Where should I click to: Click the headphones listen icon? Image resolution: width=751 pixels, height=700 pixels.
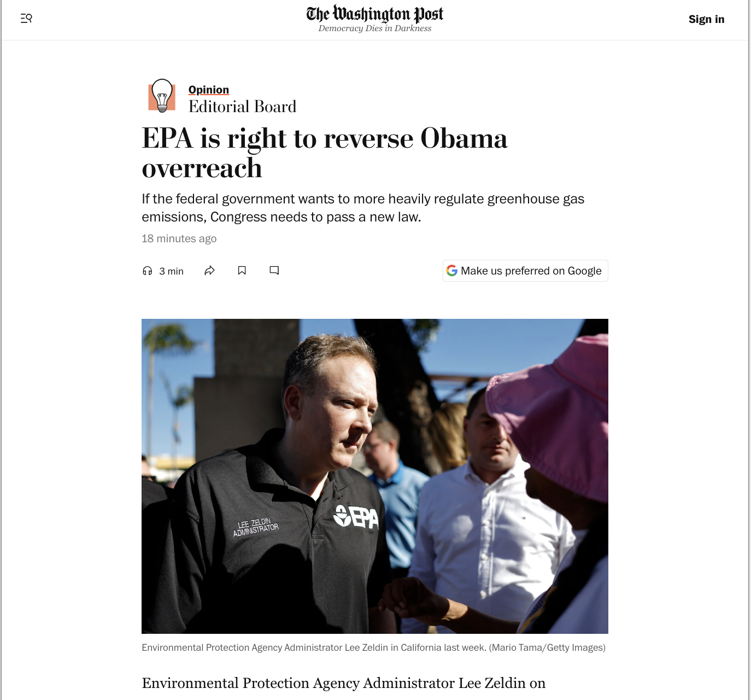(147, 271)
